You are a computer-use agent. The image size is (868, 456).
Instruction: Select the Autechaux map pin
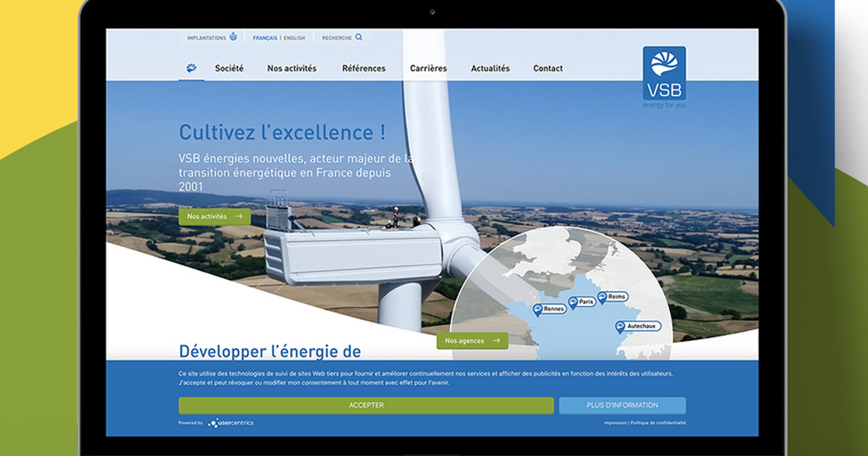pyautogui.click(x=620, y=326)
